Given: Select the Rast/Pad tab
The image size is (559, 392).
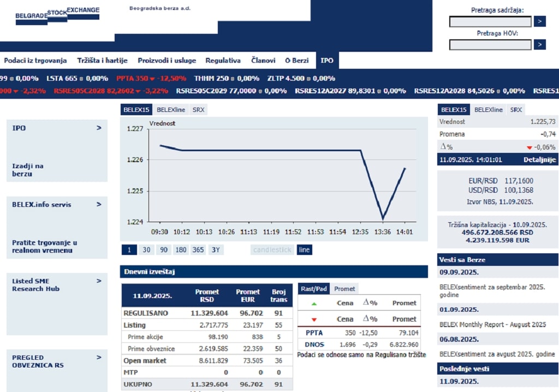Looking at the screenshot, I should click(314, 289).
